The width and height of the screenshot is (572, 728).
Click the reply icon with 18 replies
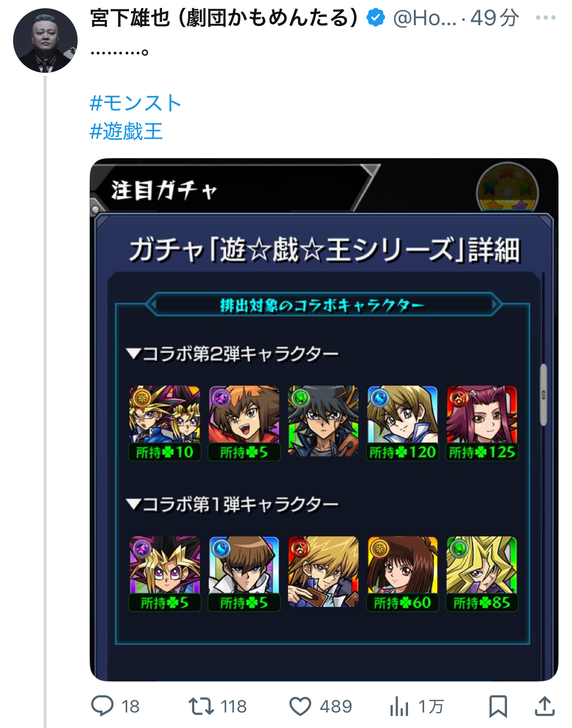(x=102, y=706)
